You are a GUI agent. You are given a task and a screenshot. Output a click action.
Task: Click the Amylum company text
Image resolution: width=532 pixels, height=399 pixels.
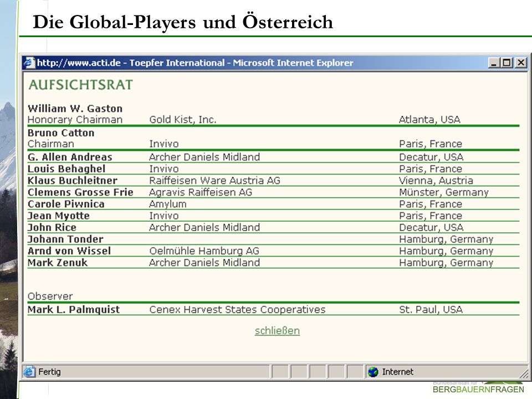pyautogui.click(x=168, y=204)
